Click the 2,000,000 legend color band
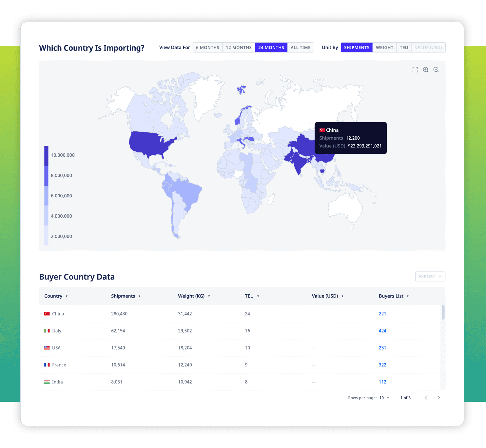The height and width of the screenshot is (448, 486). [47, 235]
